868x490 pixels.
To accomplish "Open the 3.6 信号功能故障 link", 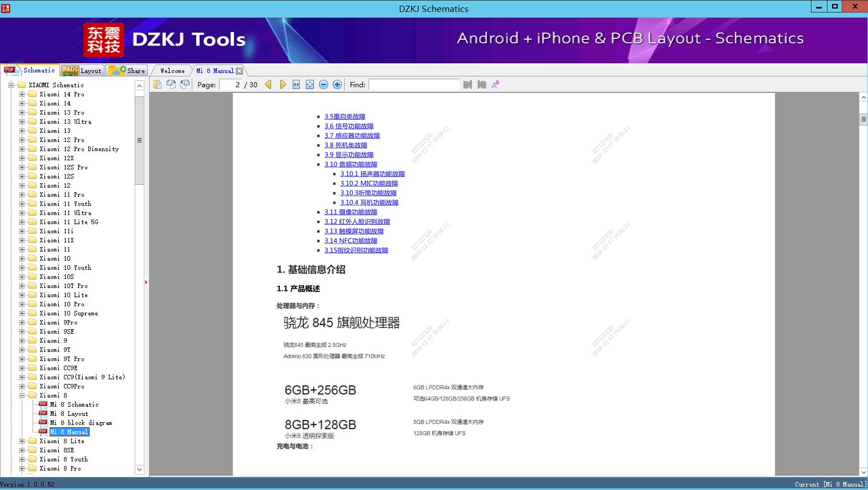I will pos(349,126).
